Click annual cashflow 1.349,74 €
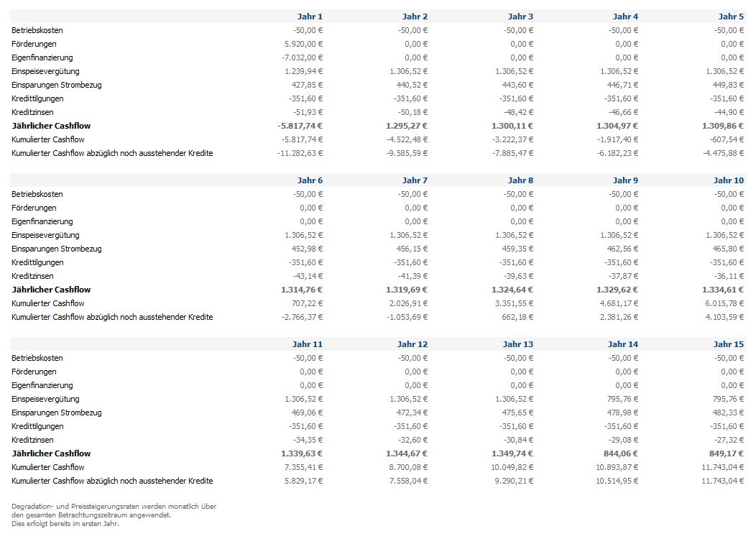This screenshot has width=756, height=539. pyautogui.click(x=512, y=453)
